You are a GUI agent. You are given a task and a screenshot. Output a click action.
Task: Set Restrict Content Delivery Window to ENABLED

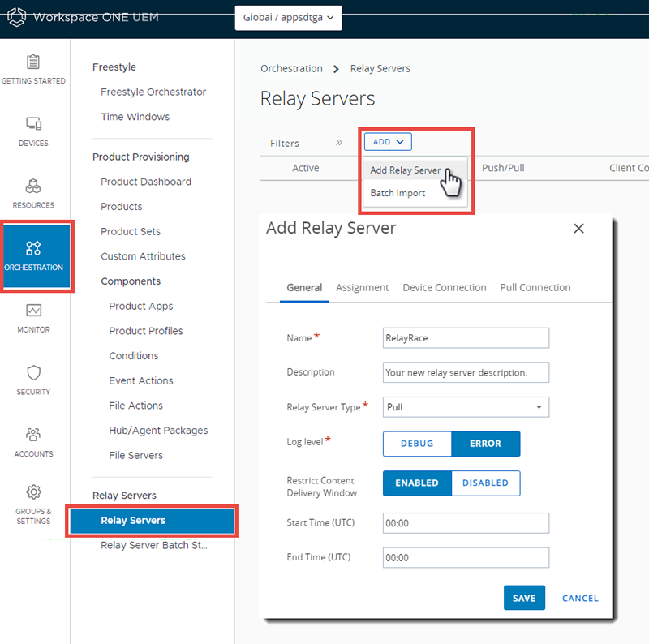coord(417,483)
